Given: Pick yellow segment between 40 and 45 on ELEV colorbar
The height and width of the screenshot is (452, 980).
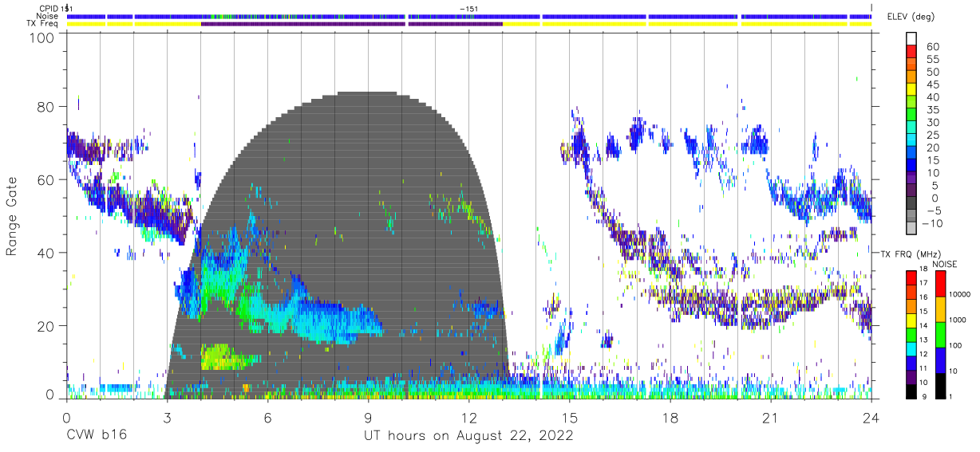Looking at the screenshot, I should coord(911,88).
